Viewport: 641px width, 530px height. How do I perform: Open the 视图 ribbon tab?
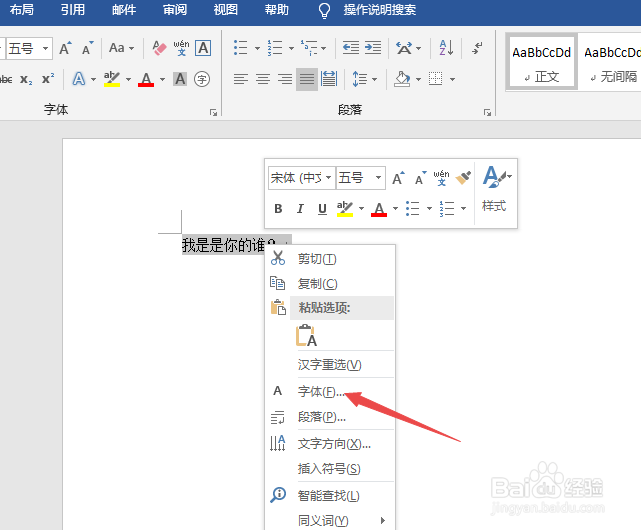(x=226, y=9)
